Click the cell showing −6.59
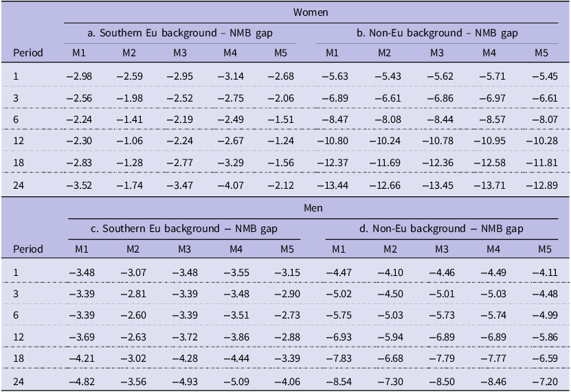The width and height of the screenshot is (571, 392). (545, 358)
